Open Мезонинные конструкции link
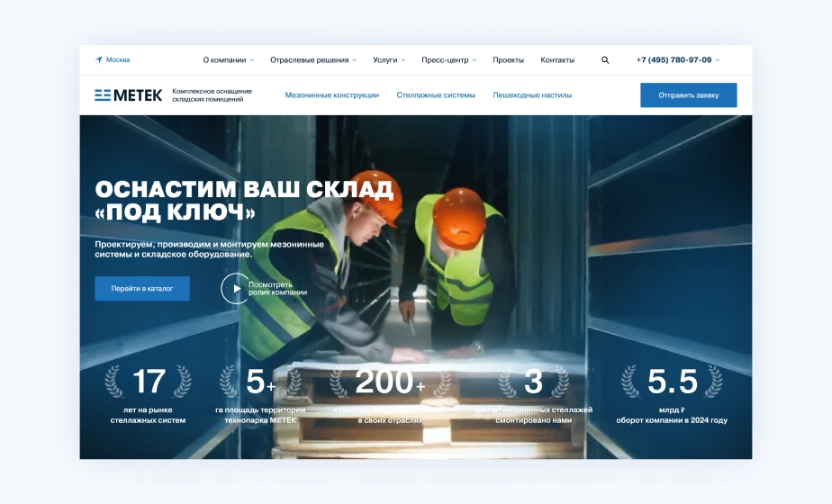The height and width of the screenshot is (504, 832). click(331, 95)
